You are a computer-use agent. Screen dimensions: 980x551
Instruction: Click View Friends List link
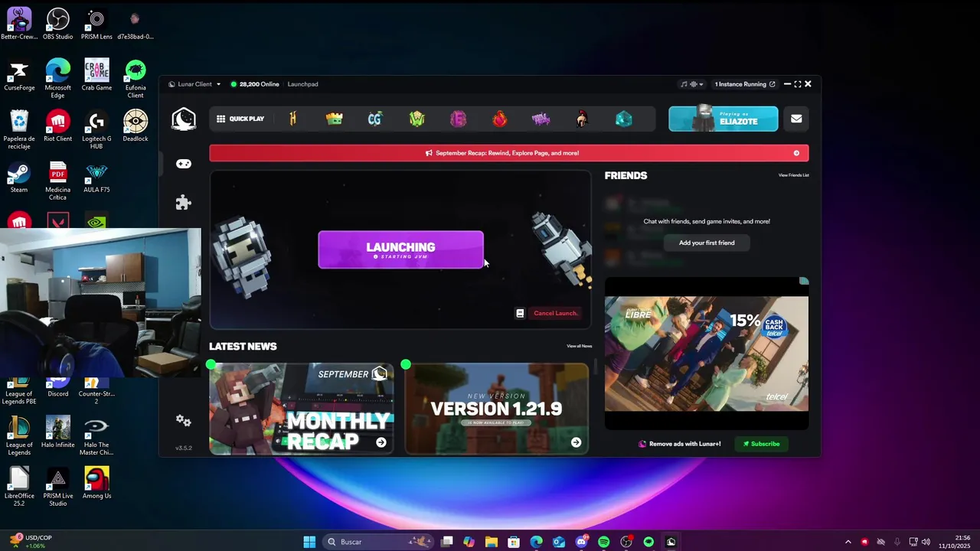(793, 175)
